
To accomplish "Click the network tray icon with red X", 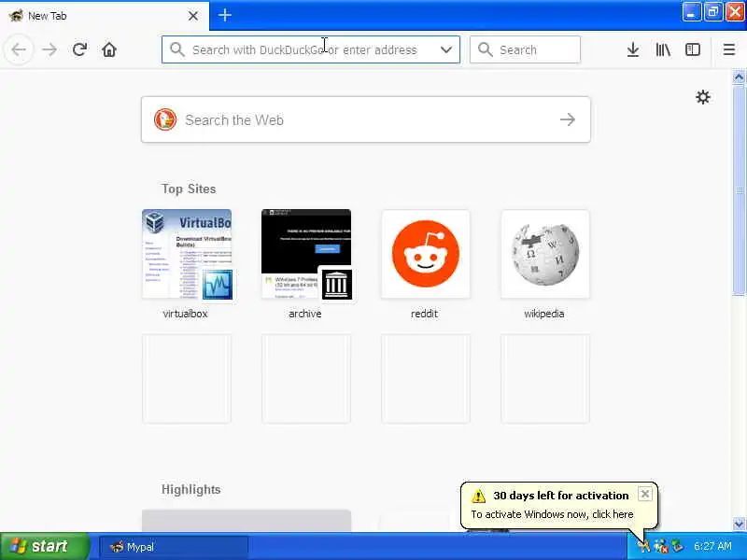I will 661,546.
